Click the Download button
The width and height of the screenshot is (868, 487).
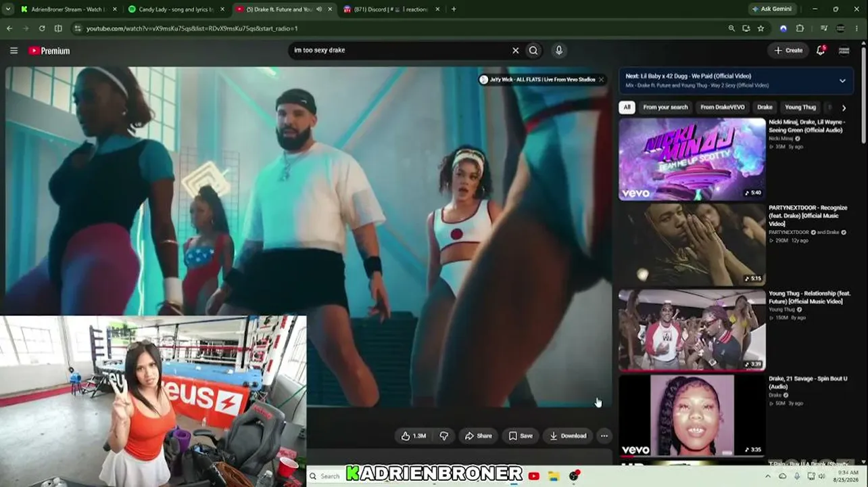click(x=568, y=436)
